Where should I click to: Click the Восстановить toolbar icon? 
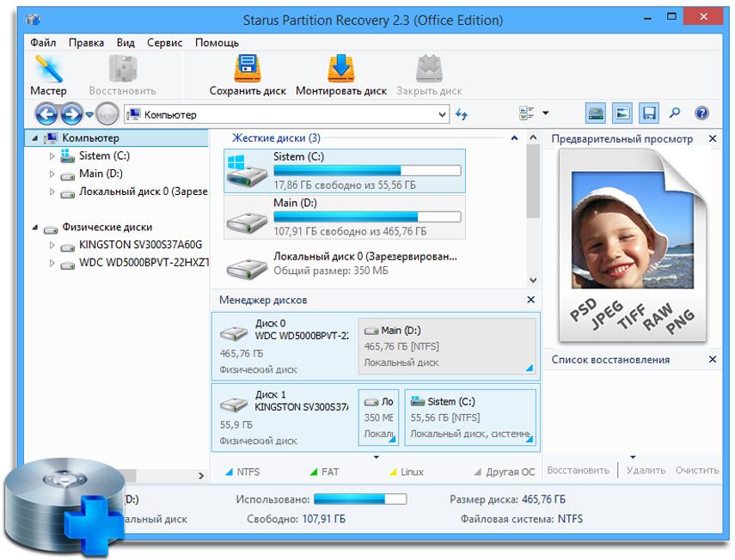[122, 76]
